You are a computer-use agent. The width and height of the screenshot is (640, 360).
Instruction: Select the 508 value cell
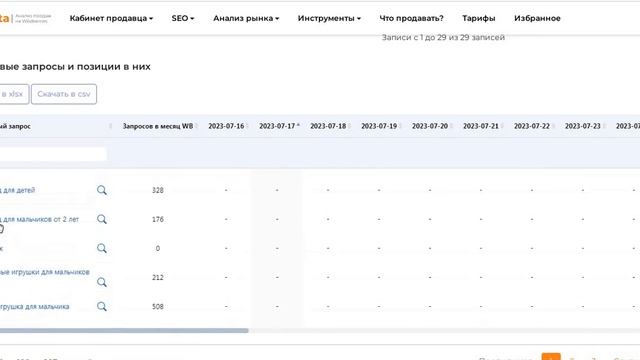(x=158, y=307)
